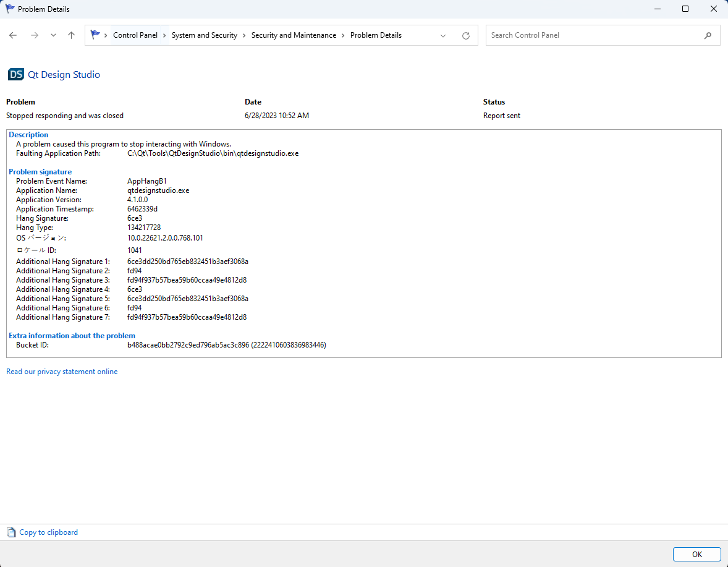Maximize the Problem Details window
The width and height of the screenshot is (728, 567).
pos(685,9)
